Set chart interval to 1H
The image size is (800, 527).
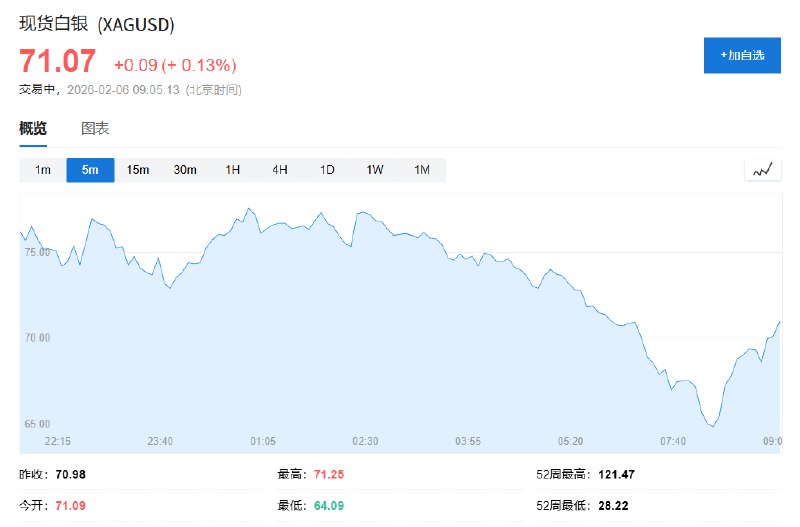[233, 170]
